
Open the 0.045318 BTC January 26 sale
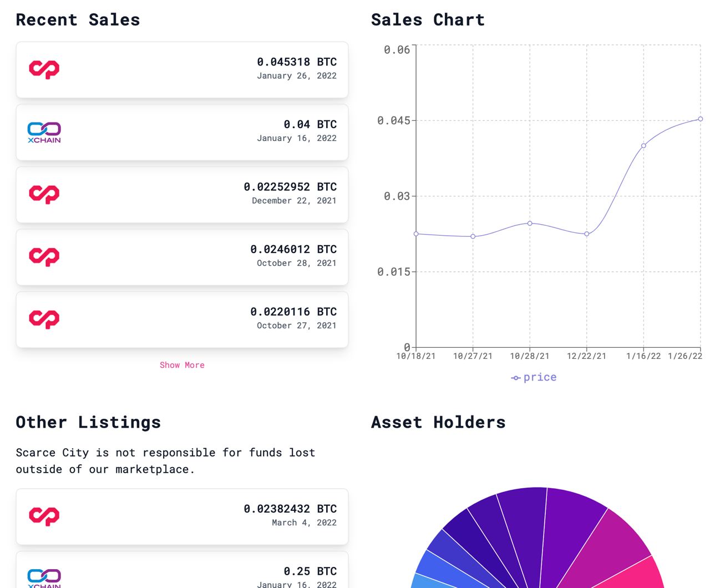click(x=182, y=70)
